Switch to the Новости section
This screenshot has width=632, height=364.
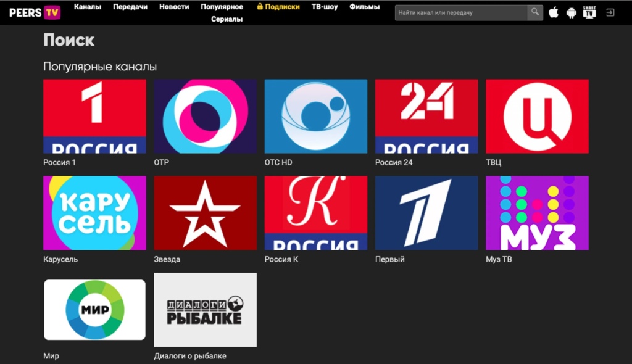(174, 7)
